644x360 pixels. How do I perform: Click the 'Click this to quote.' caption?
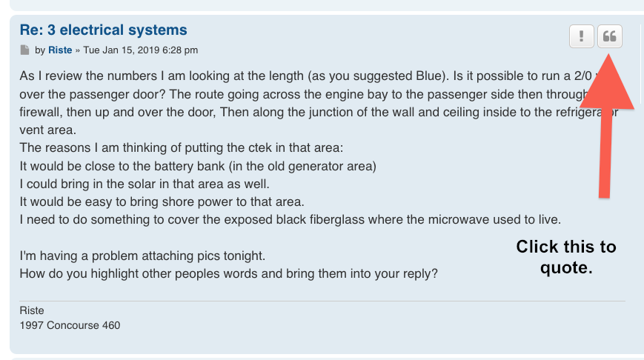[x=566, y=257]
